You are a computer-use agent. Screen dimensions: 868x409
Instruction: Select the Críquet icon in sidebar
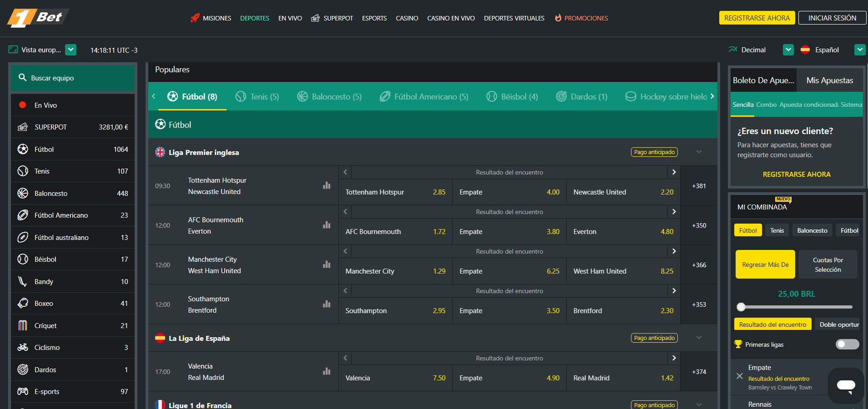point(23,325)
